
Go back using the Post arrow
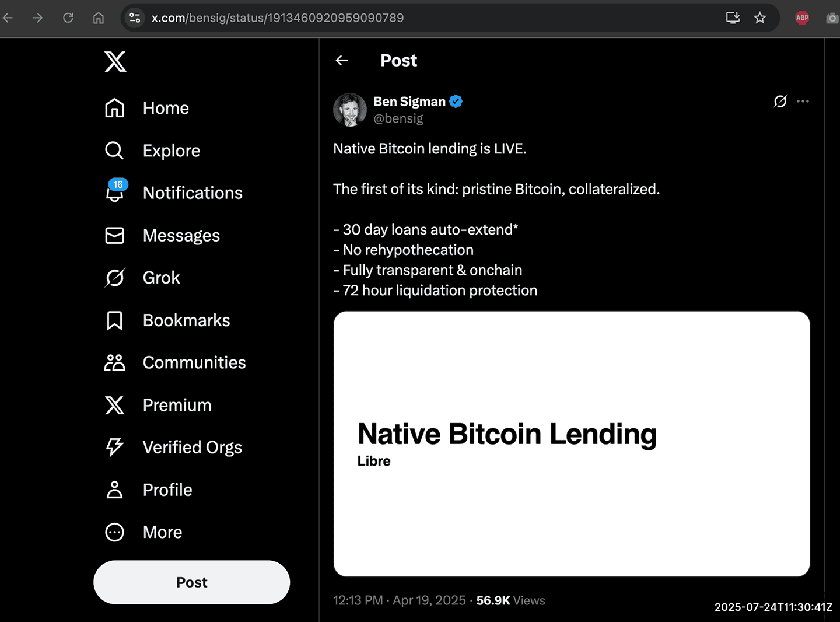(342, 60)
